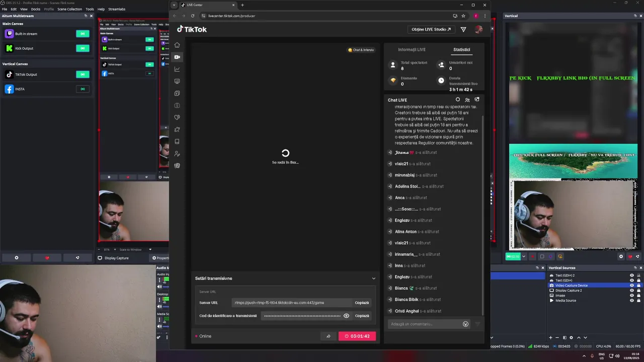Screen dimensions: 644x362
Task: Open Aitum Multistream settings gear button
Action: (17, 258)
